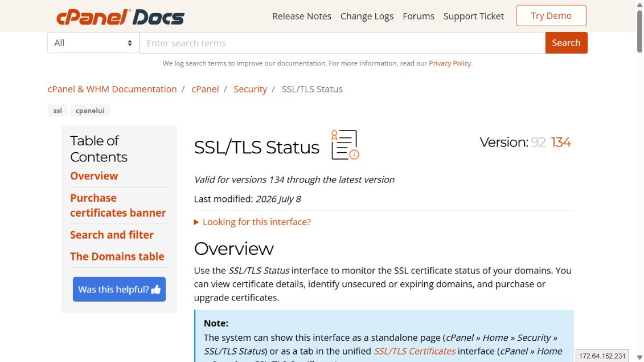Click the cPanel Docs logo

[x=120, y=17]
